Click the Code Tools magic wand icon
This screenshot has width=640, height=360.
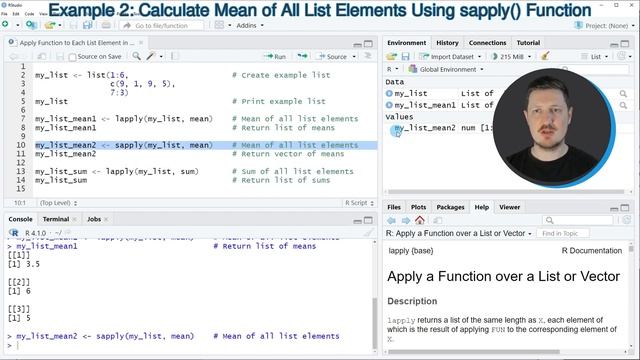click(151, 56)
